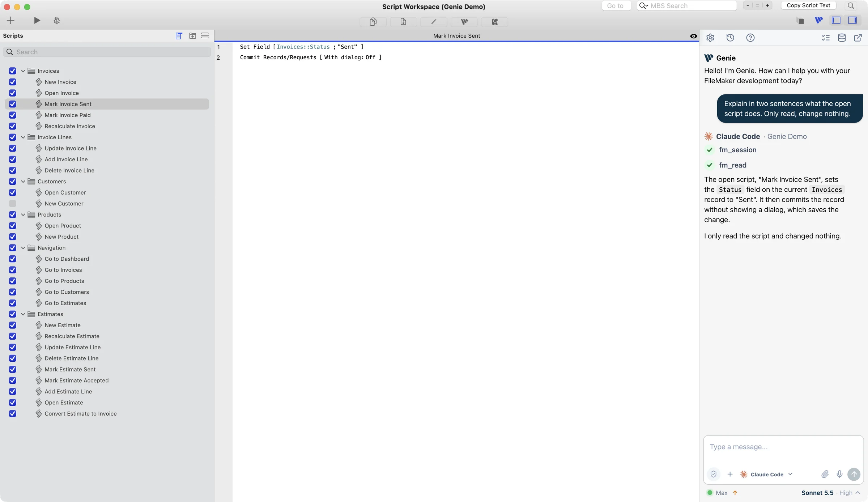Open the Sonnet 5.5 High model selector
Screen dimensions: 868x502
point(831,493)
